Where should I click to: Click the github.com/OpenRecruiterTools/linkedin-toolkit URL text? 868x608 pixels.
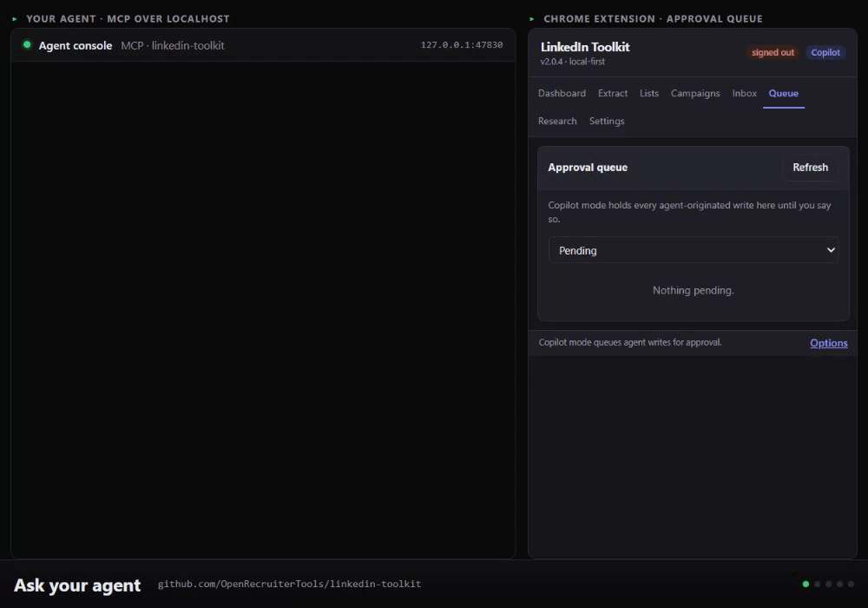point(290,584)
